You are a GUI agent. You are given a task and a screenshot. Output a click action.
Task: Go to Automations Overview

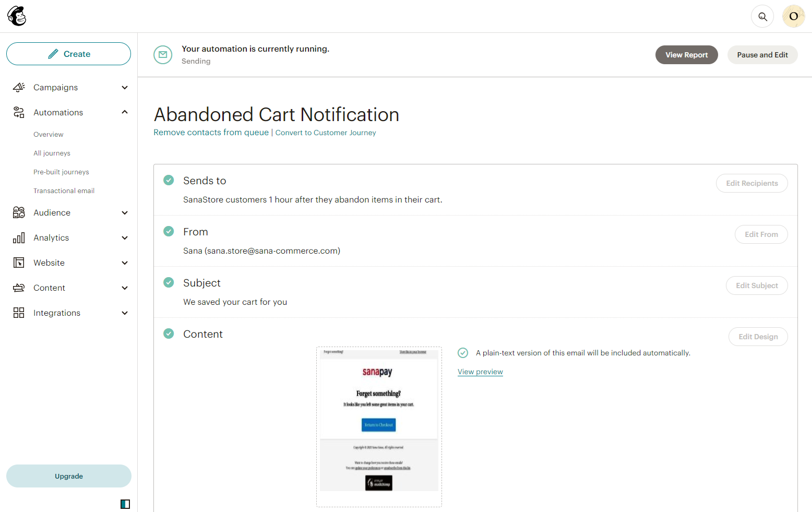tap(49, 134)
